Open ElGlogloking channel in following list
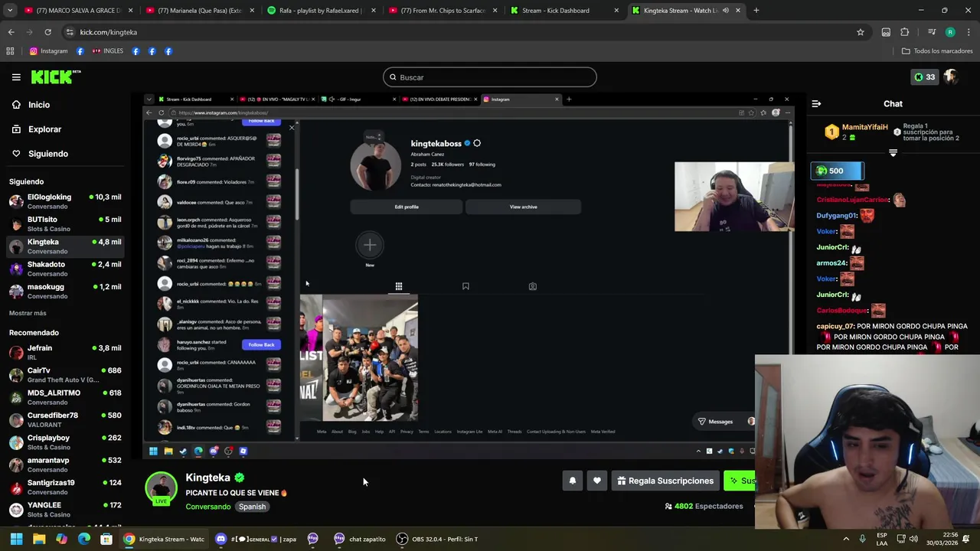Viewport: 980px width, 551px height. tap(65, 202)
